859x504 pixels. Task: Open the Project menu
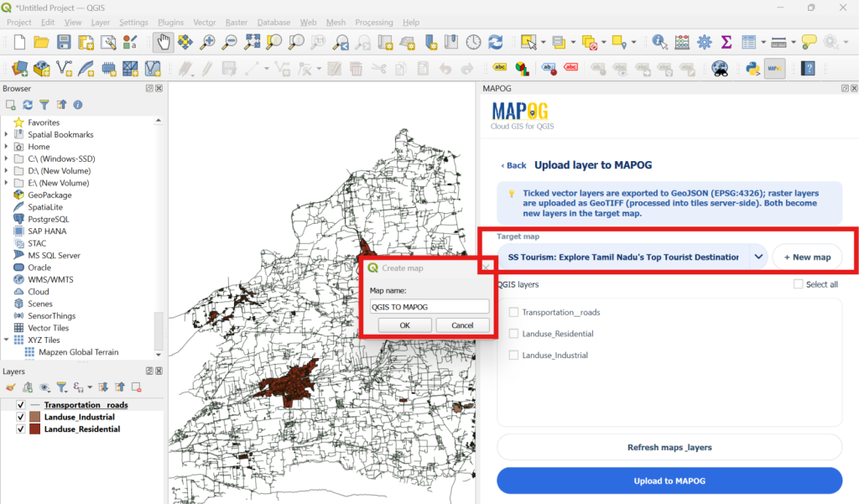point(18,23)
